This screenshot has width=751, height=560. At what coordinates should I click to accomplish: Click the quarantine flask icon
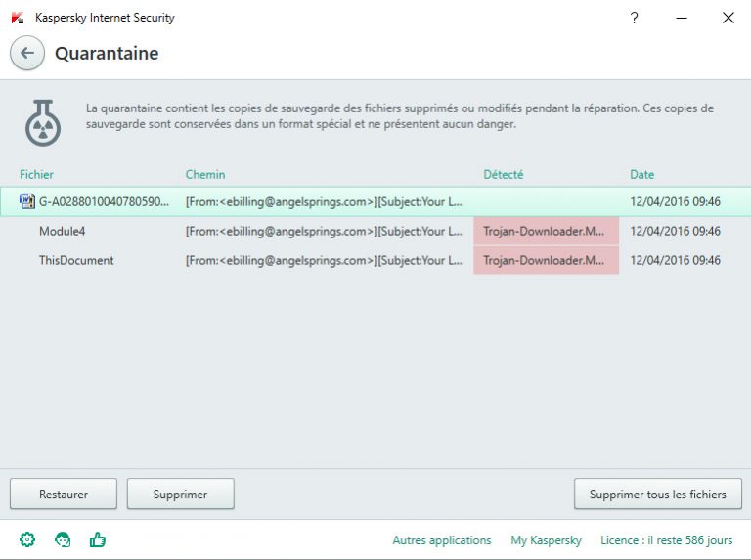coord(43,123)
